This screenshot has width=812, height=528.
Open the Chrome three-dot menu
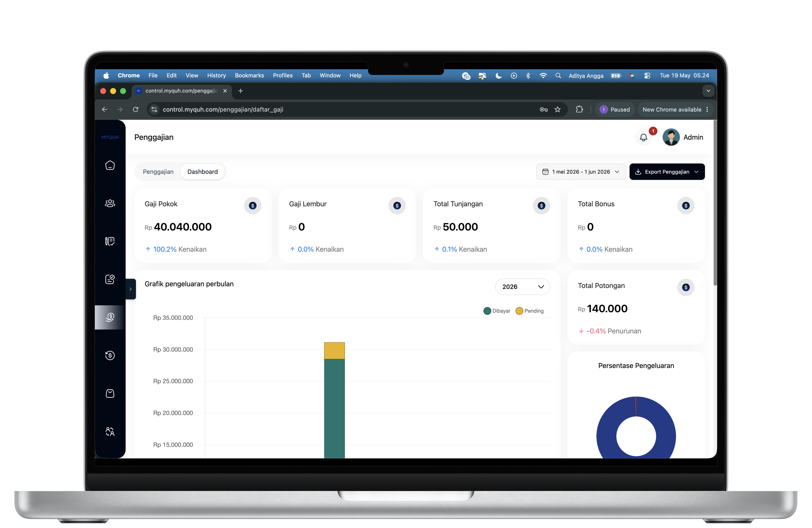[x=707, y=110]
